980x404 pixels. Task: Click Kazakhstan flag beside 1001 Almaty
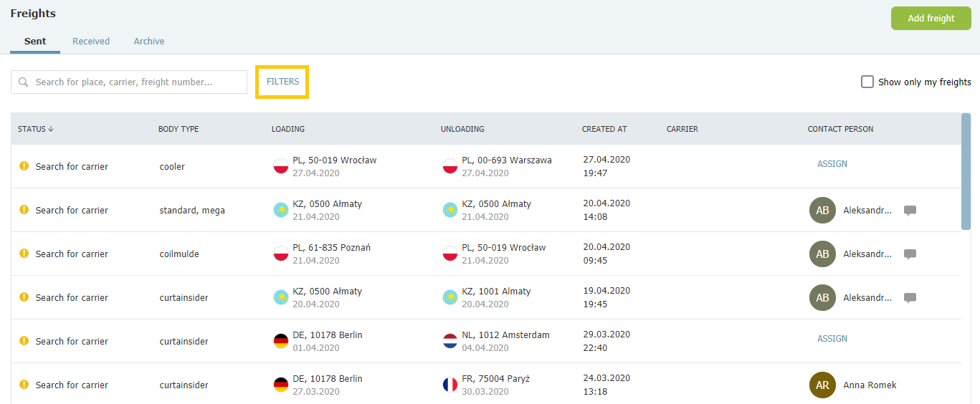point(450,297)
